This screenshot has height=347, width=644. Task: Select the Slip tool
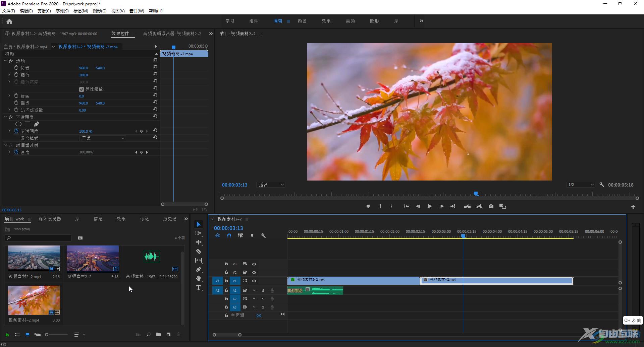click(x=199, y=260)
